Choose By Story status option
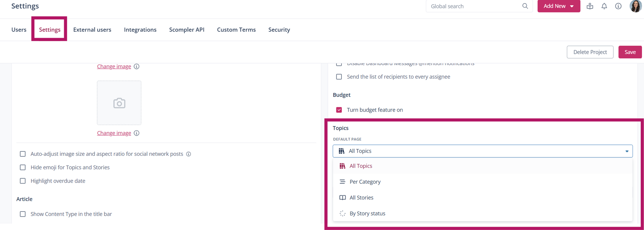 click(x=367, y=214)
